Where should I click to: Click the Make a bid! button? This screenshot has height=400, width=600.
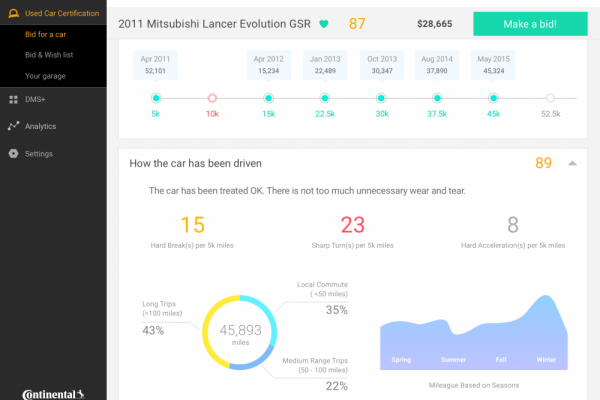point(530,24)
